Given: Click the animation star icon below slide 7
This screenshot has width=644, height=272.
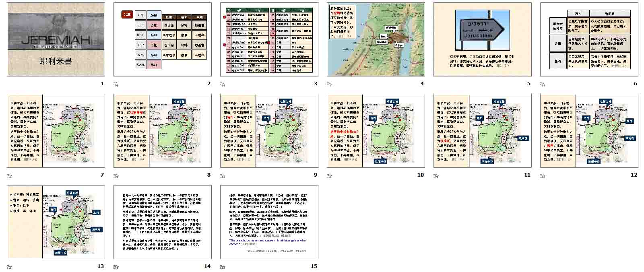Looking at the screenshot, I should click(x=9, y=175).
